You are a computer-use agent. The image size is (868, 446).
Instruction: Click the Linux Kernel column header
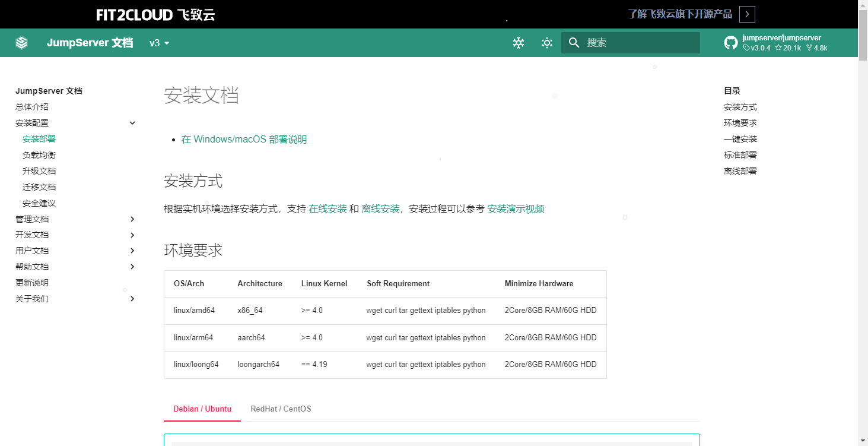pos(325,284)
